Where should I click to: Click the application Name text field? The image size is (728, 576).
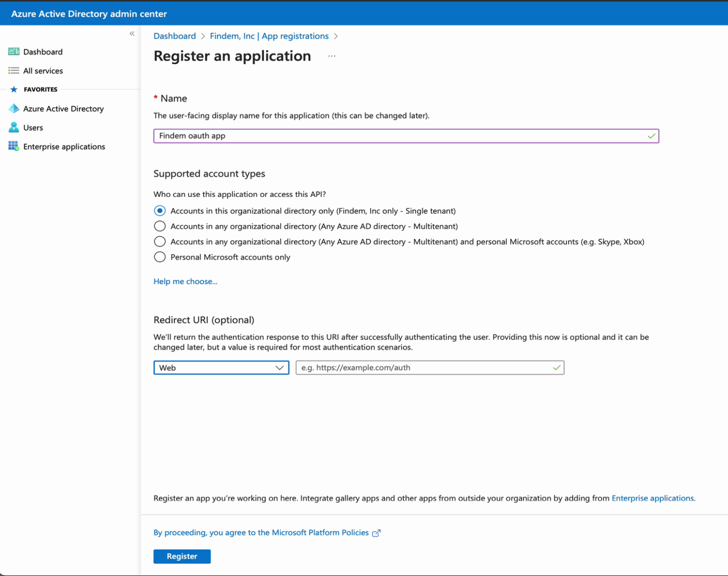tap(406, 136)
